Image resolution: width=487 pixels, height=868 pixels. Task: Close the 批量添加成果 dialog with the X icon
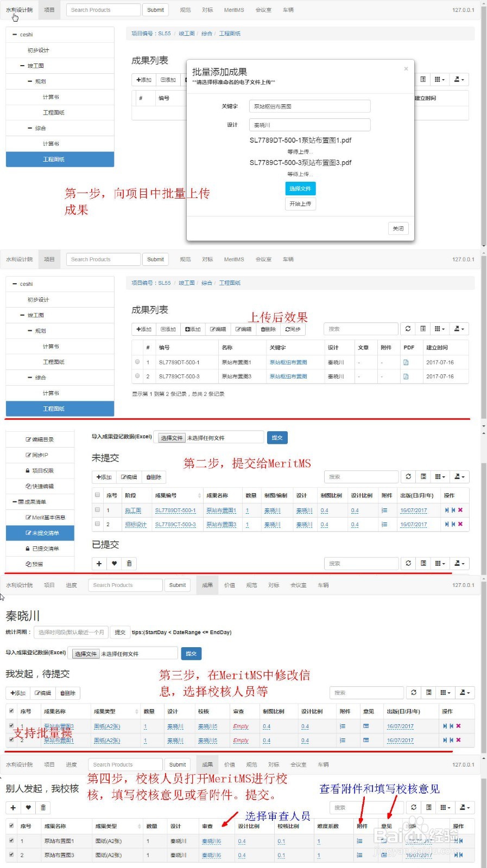(406, 69)
